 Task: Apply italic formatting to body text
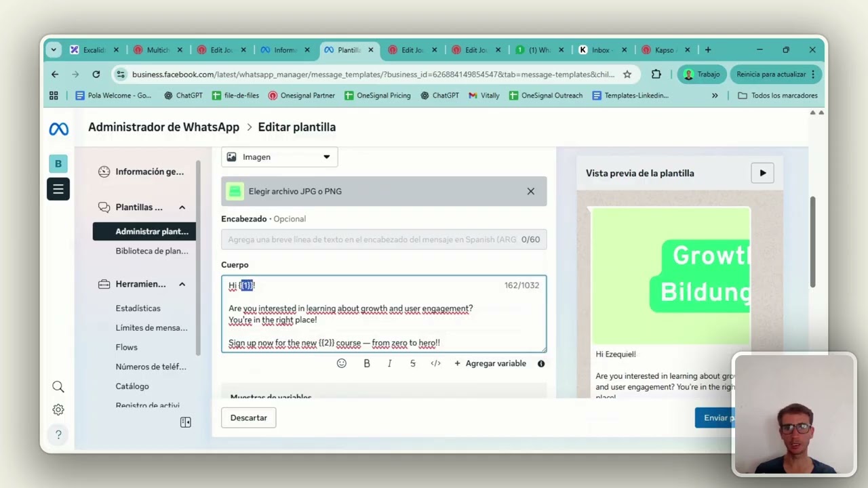coord(389,363)
